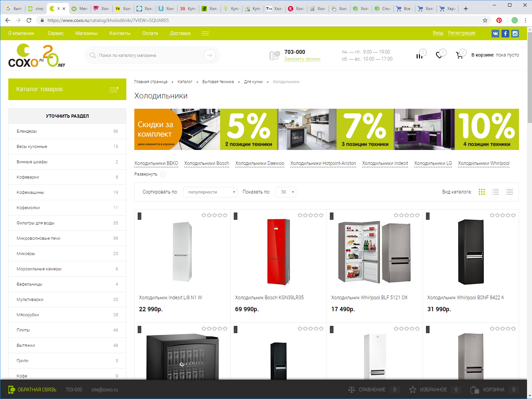Viewport: 532px width, 399px height.
Task: Filter by Холодильники Whirlpool
Action: point(483,163)
